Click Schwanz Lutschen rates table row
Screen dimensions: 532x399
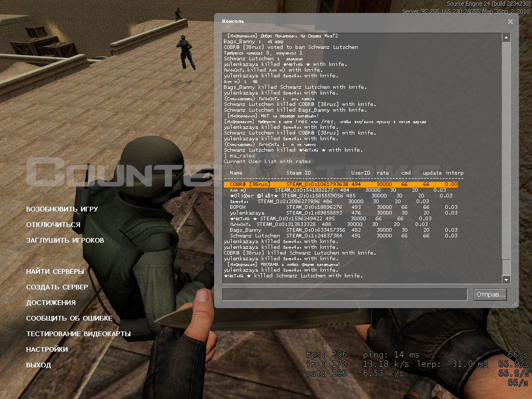click(343, 235)
